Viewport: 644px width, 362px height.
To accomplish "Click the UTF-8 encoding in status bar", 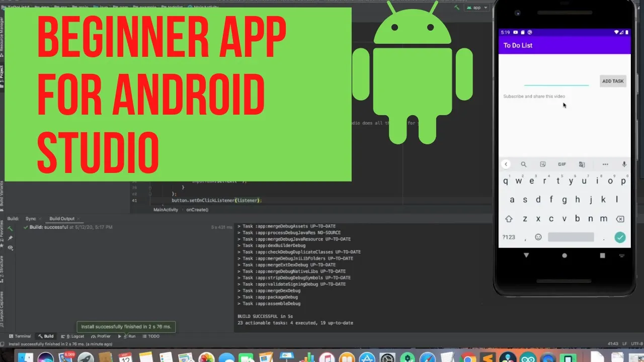I will coord(636,344).
